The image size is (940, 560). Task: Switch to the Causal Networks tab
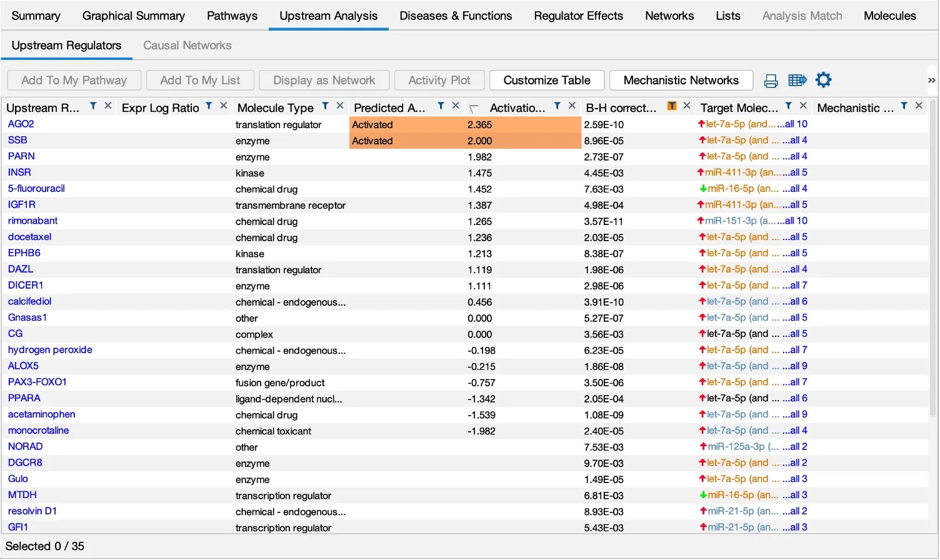click(187, 46)
